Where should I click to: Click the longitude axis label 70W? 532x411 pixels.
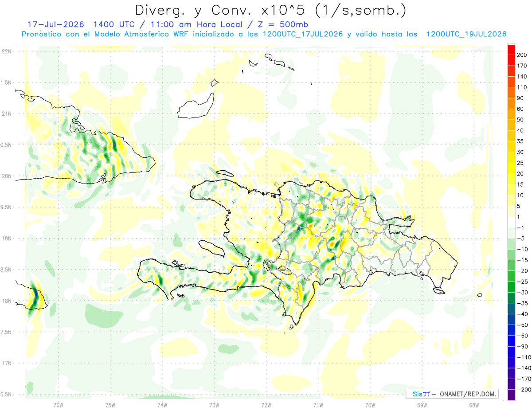tap(370, 405)
